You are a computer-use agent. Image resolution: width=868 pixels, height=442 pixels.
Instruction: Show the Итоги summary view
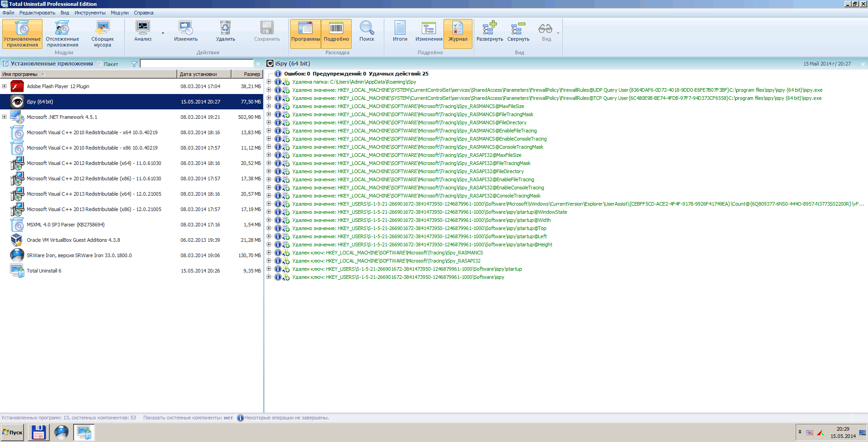click(x=400, y=31)
